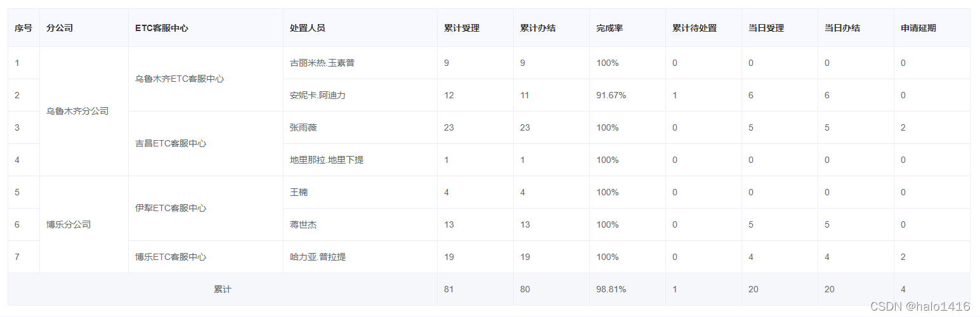Click 累计待处置 value 1 for 安妮卡.阿迪力
This screenshot has height=317, width=980.
coord(675,95)
